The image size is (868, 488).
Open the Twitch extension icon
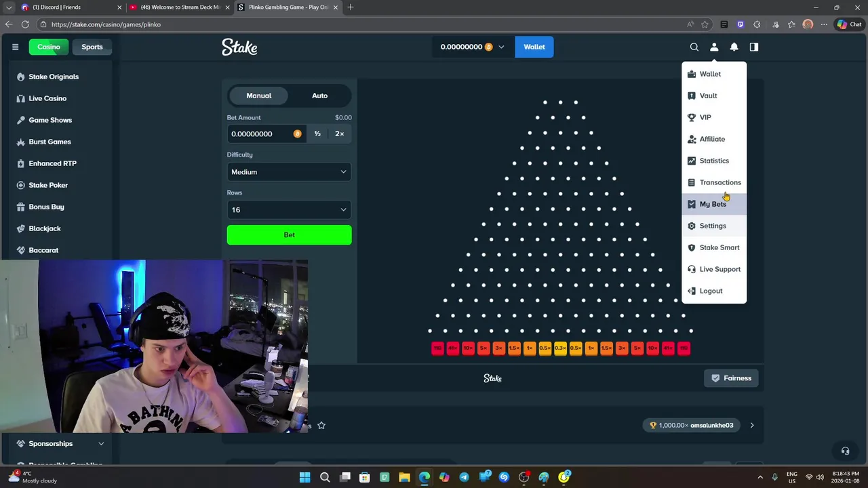pyautogui.click(x=741, y=24)
